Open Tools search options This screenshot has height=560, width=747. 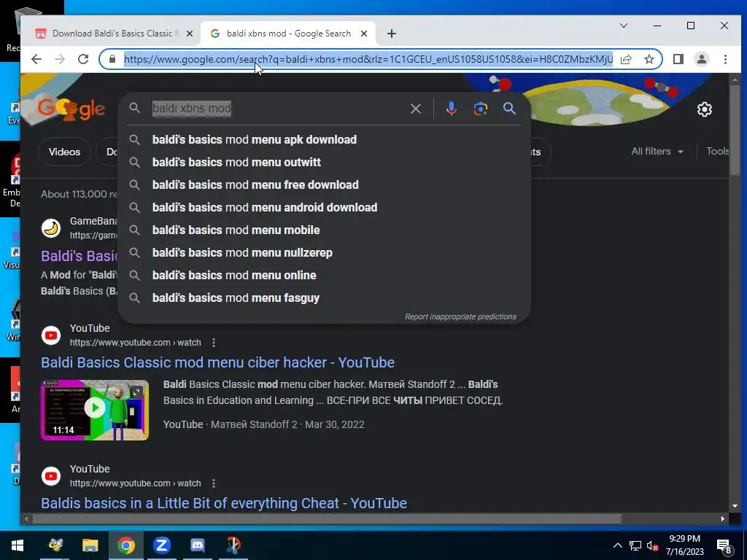coord(718,152)
